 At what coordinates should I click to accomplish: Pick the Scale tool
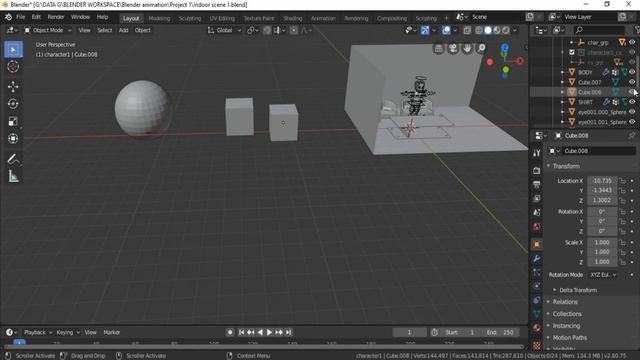[13, 121]
